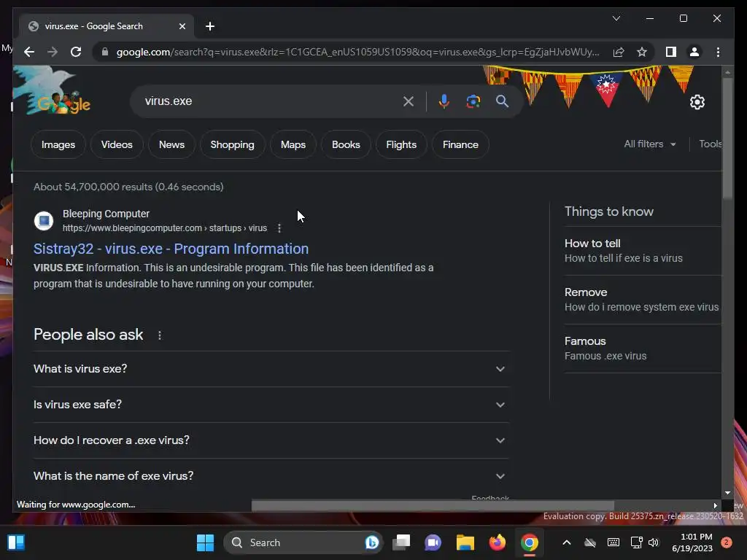Go back to previous page
Screen dimensions: 747x560
tap(29, 52)
